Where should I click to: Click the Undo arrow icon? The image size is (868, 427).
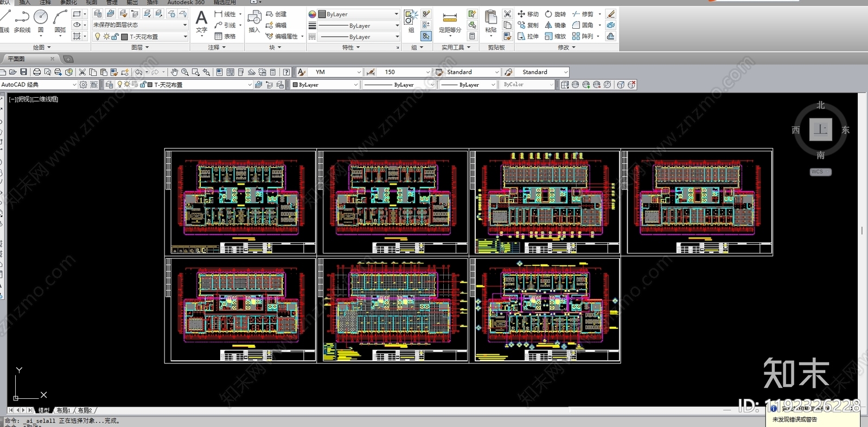click(x=139, y=72)
